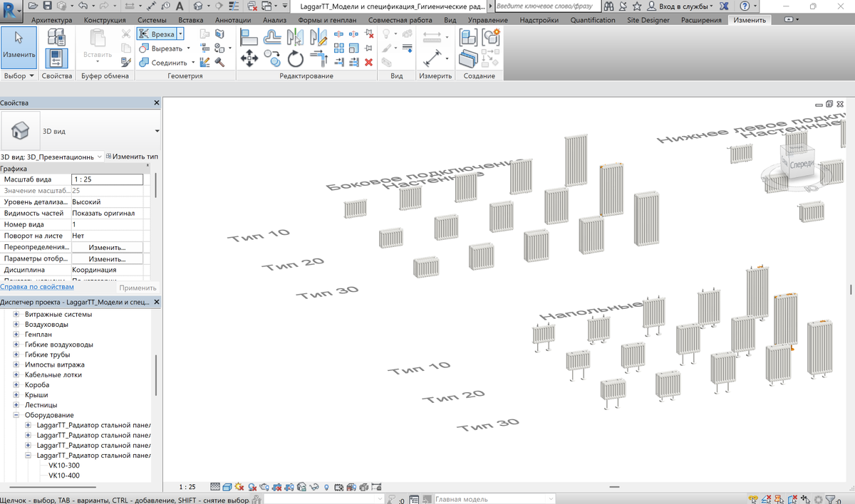Toggle Temporary Hide/Isolate glasses icon
Viewport: 855px width, 504px height.
pyautogui.click(x=314, y=487)
